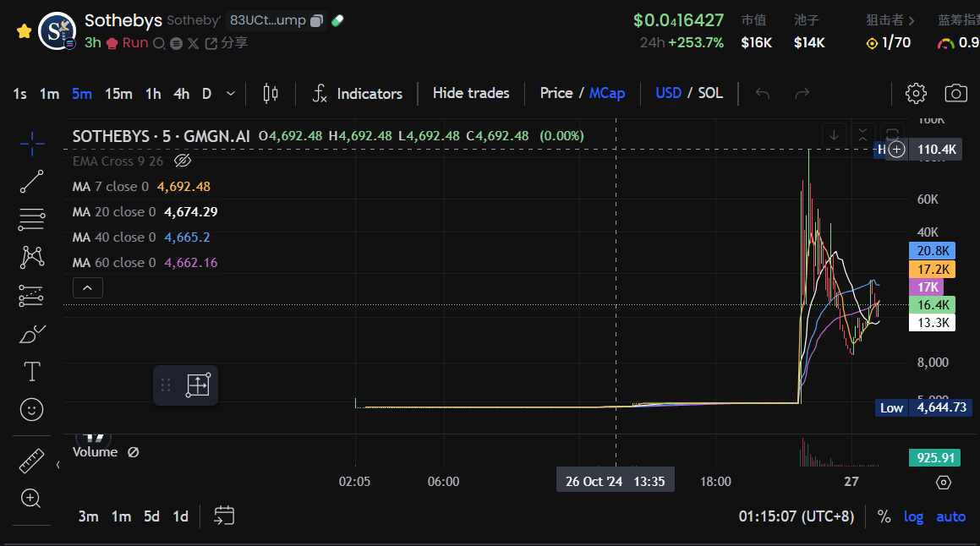Toggle log scale on price axis
Image resolution: width=980 pixels, height=546 pixels.
913,516
